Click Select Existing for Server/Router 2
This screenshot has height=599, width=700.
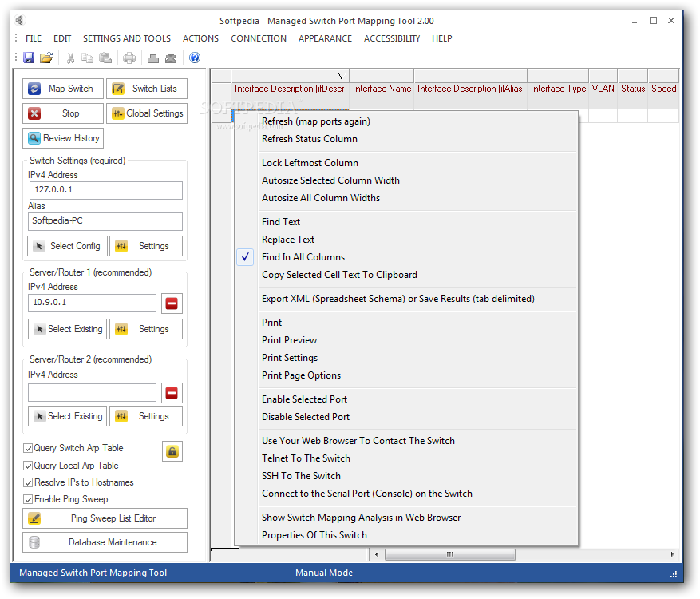tap(67, 416)
